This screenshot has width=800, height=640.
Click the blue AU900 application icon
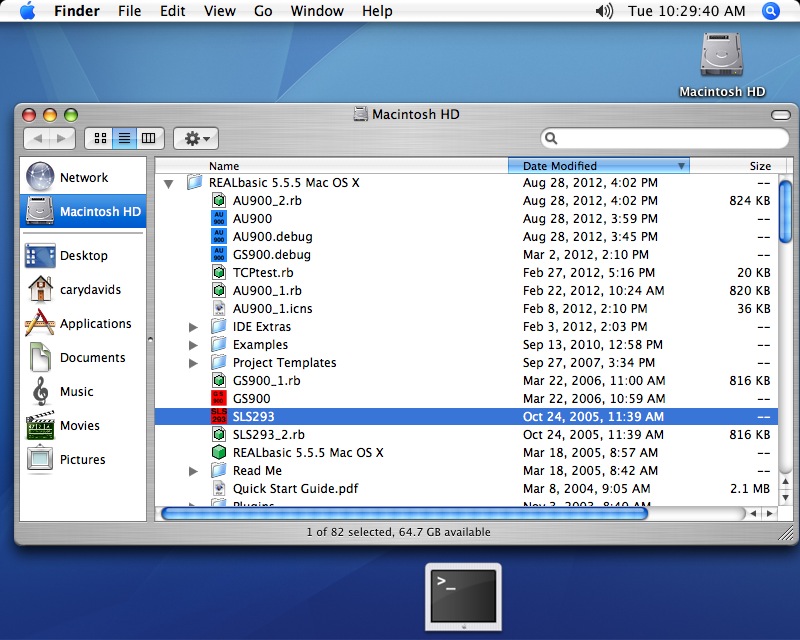tap(219, 218)
